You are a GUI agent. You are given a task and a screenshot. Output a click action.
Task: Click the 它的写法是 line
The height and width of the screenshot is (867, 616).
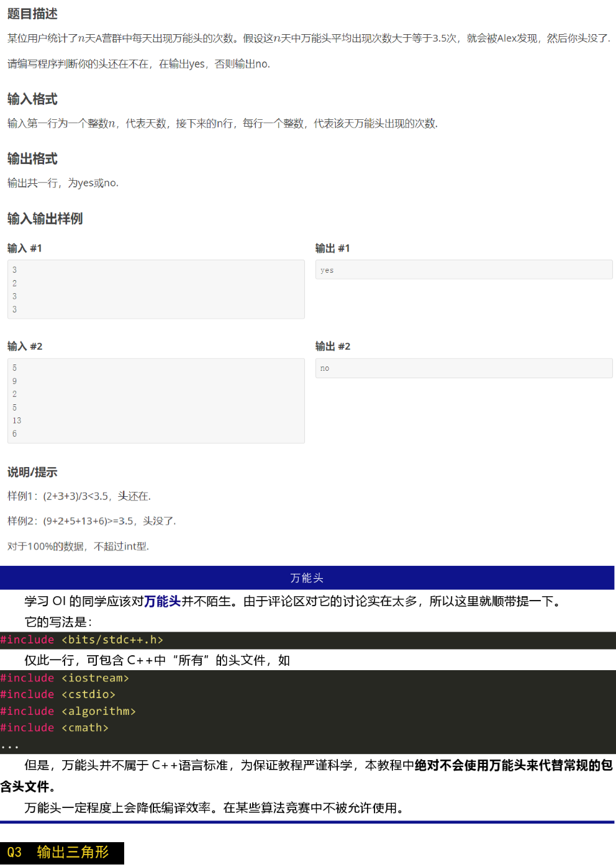[58, 622]
